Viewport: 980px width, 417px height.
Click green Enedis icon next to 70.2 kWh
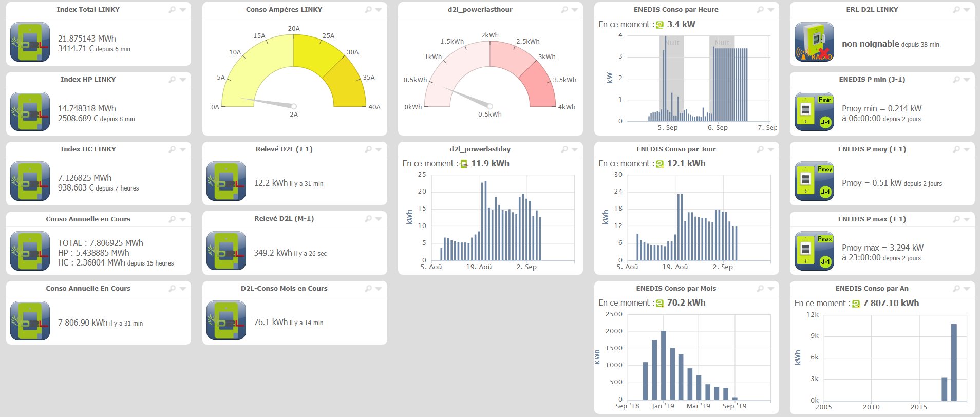pyautogui.click(x=660, y=303)
